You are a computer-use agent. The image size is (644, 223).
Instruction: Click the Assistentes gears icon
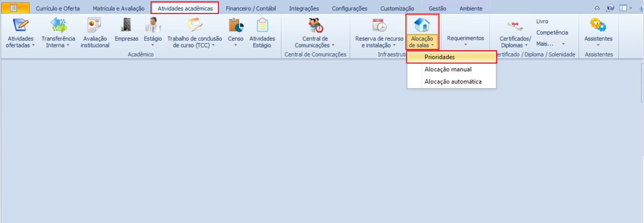pos(598,25)
